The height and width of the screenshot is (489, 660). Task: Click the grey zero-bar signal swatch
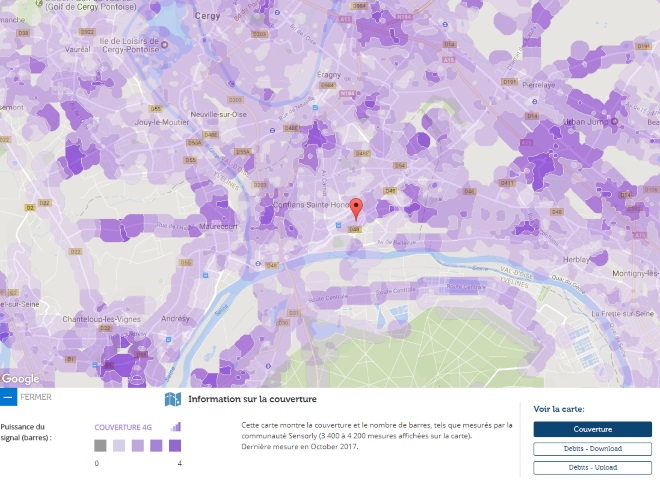coord(100,446)
